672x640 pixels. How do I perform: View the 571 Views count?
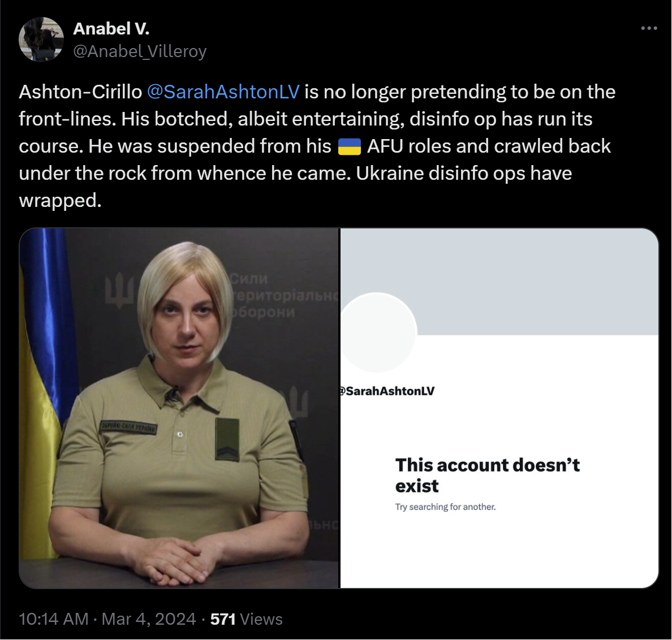click(247, 619)
